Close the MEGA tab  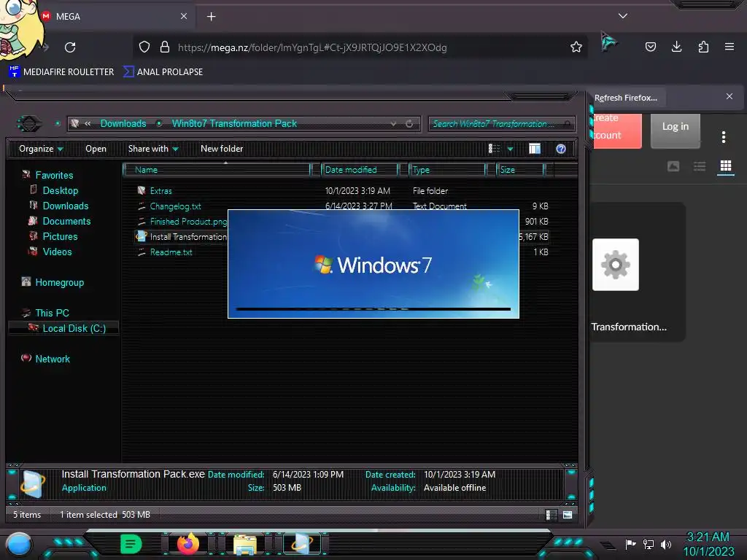pos(183,16)
